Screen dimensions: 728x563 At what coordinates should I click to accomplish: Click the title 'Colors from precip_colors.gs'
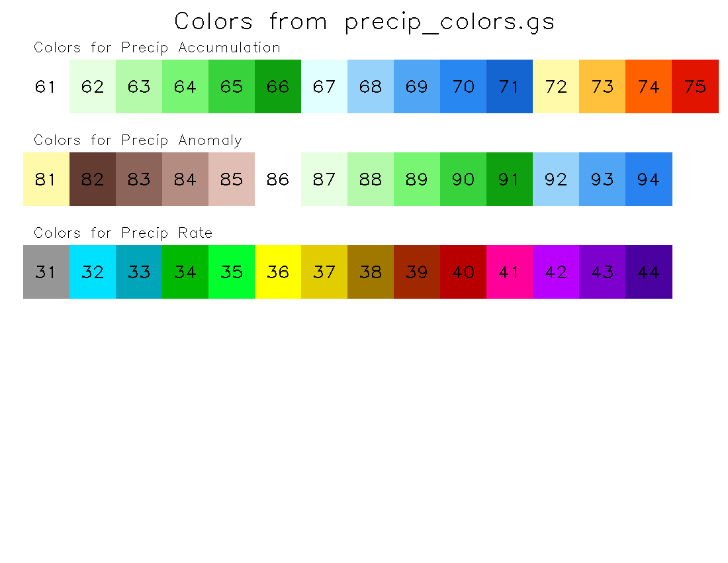365,23
